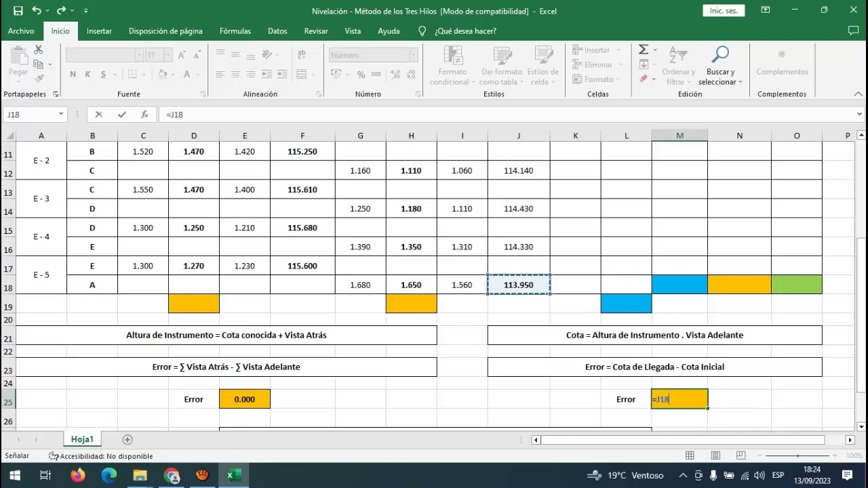The width and height of the screenshot is (868, 488).
Task: Switch to the Fórmulas tab
Action: coord(235,30)
